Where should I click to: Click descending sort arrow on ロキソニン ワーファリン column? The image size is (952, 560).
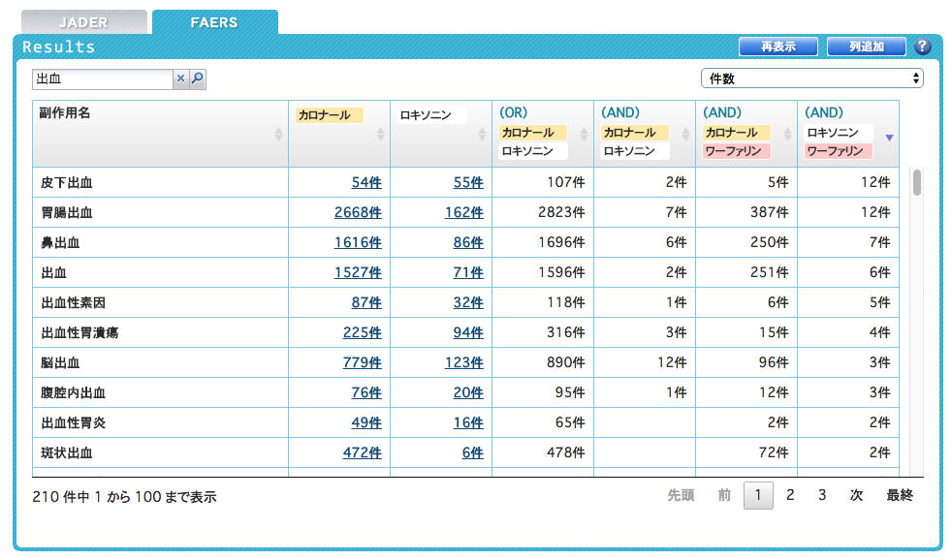coord(889,137)
